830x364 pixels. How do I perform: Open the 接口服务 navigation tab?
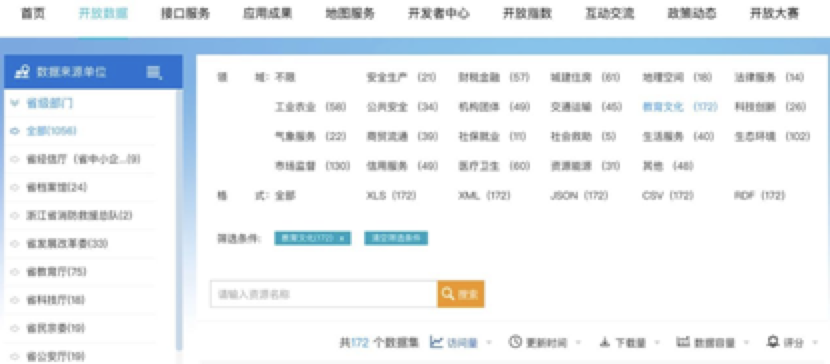pos(185,14)
